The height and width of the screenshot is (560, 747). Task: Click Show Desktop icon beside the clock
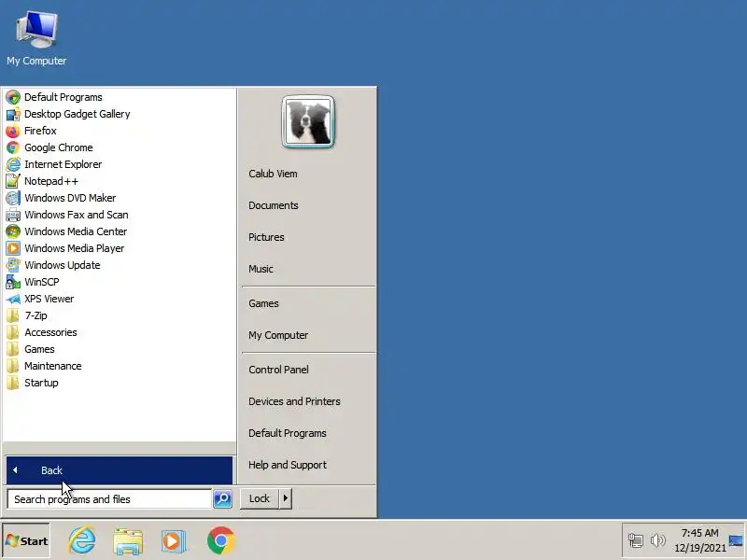click(x=736, y=540)
